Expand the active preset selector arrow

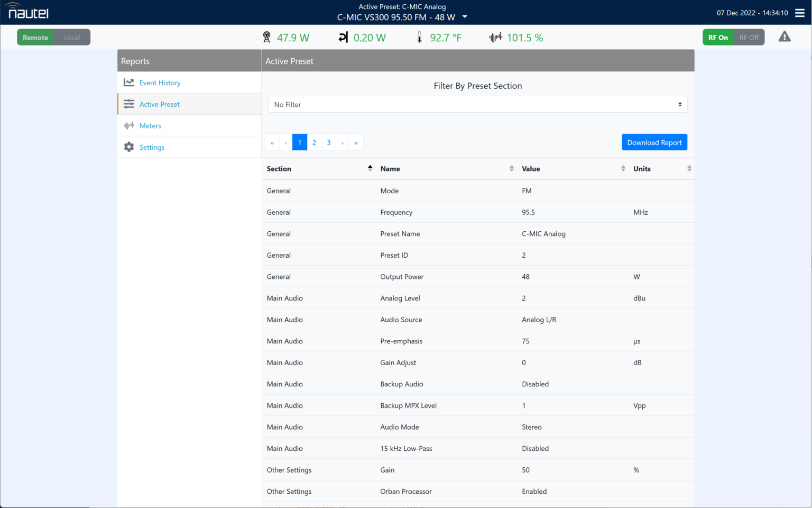(465, 17)
